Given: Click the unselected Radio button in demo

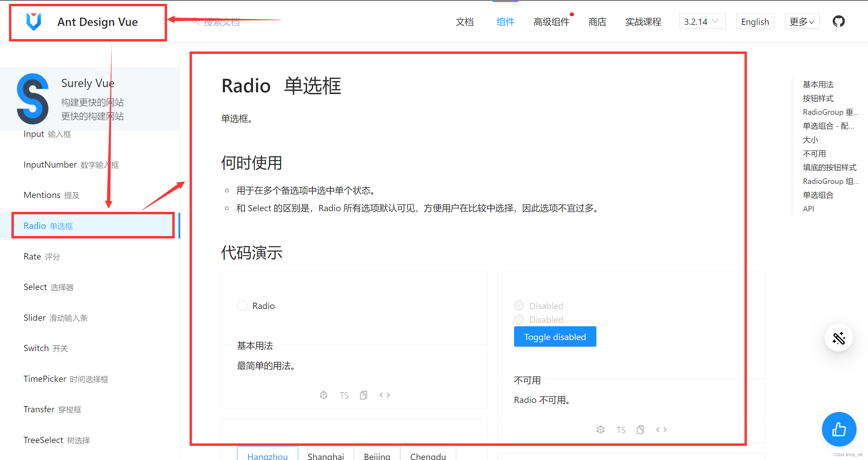Looking at the screenshot, I should 242,305.
